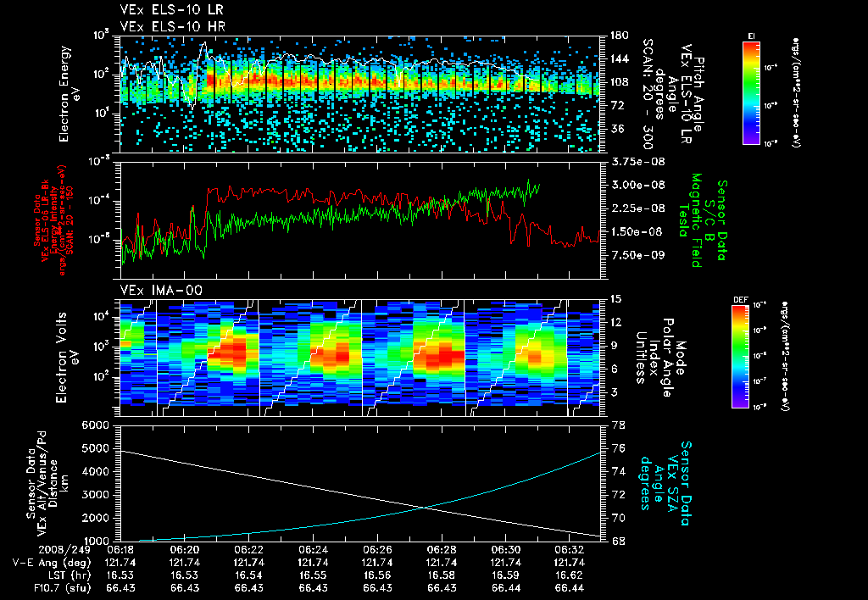Click the "Electron Energy eV" axis label
The width and height of the screenshot is (868, 600).
coord(70,94)
